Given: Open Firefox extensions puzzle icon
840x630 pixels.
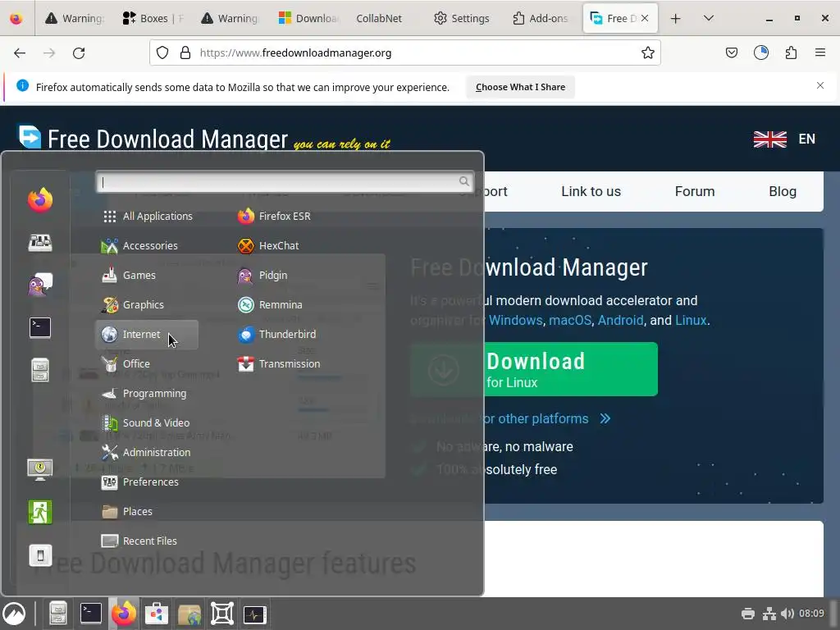Looking at the screenshot, I should (791, 52).
